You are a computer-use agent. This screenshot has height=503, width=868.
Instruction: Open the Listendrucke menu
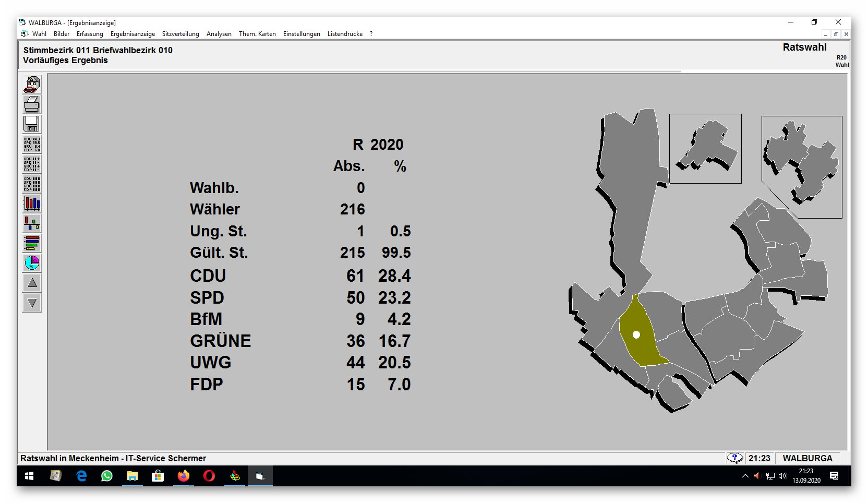pyautogui.click(x=345, y=34)
